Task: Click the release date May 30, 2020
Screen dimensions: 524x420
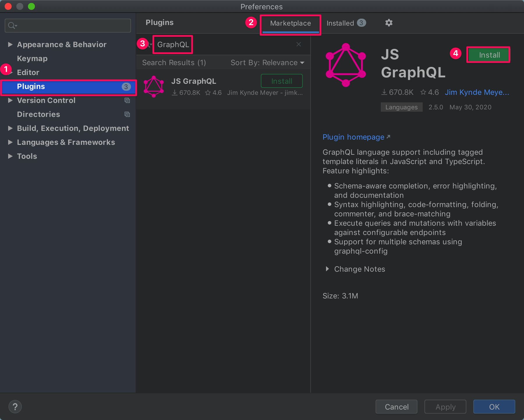Action: point(470,107)
